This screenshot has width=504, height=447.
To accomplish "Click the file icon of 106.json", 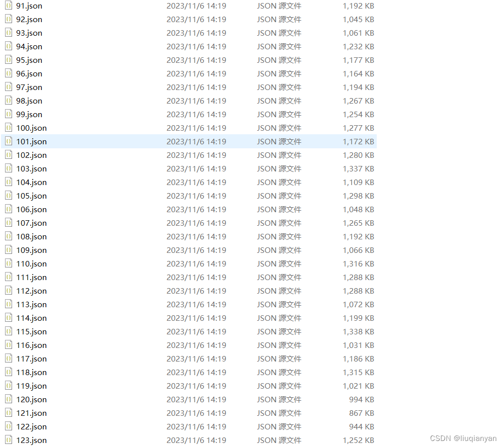I will point(9,209).
